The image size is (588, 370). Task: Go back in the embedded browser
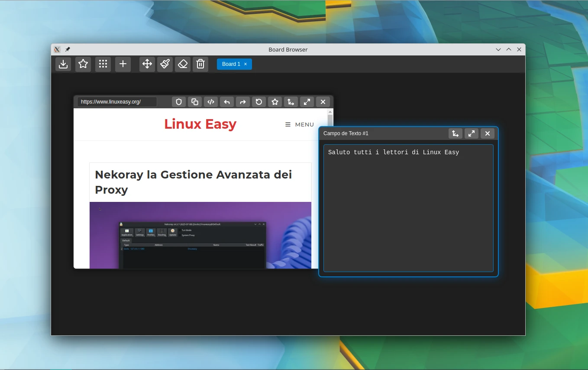point(227,102)
